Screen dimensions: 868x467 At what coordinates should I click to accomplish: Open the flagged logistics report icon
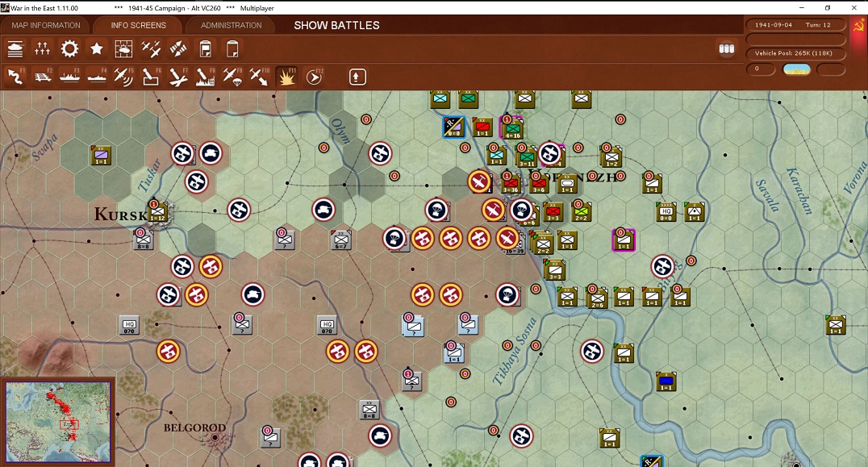[x=206, y=49]
